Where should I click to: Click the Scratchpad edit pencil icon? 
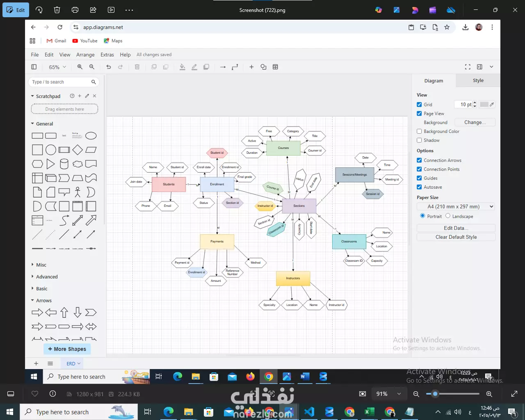coord(87,96)
